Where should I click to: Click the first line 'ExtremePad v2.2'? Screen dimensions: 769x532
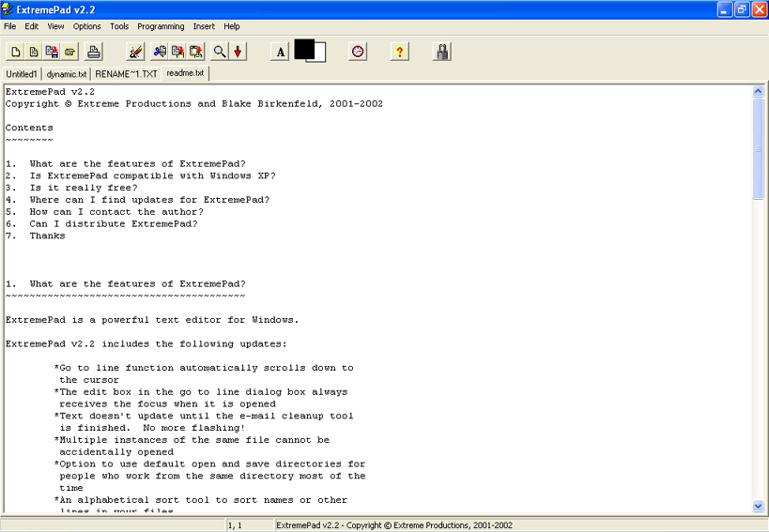pos(50,92)
